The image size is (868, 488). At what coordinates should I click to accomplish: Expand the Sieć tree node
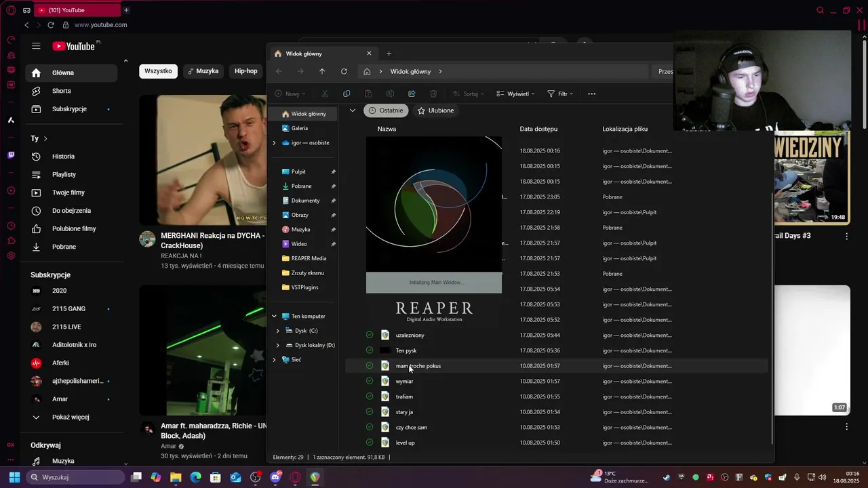[274, 359]
